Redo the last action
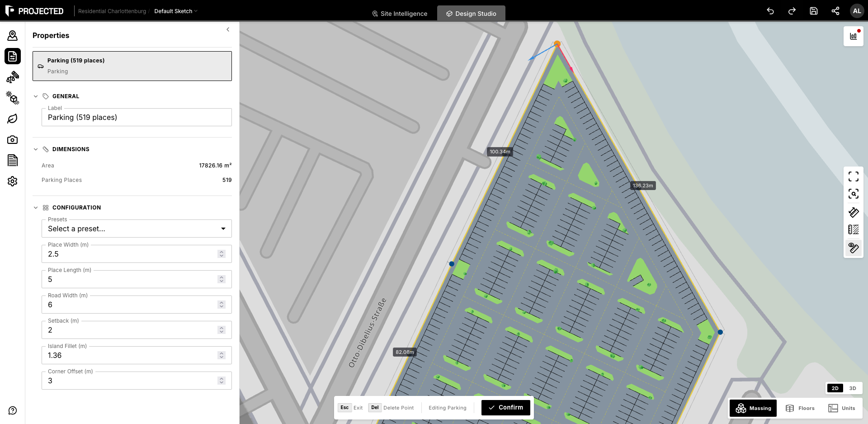The image size is (868, 424). pos(792,11)
